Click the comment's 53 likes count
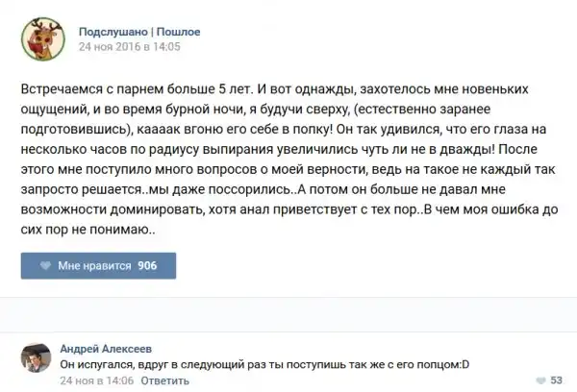Viewport: 577px width, 392px height. 555,379
